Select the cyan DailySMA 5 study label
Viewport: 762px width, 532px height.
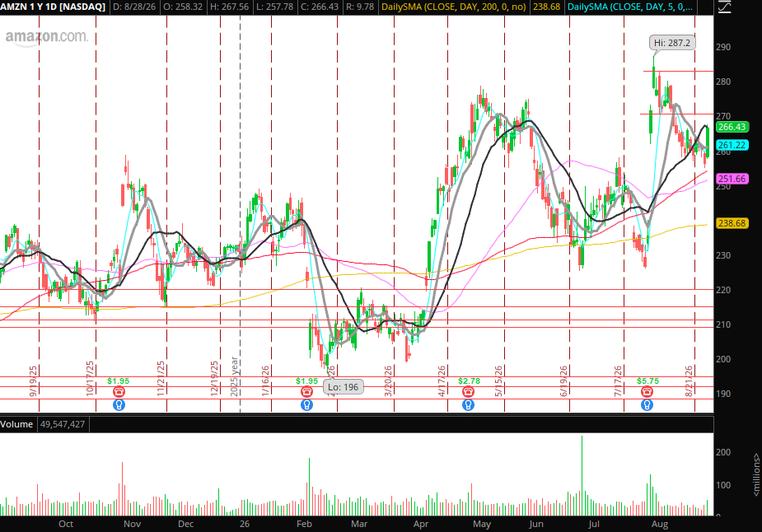(630, 7)
